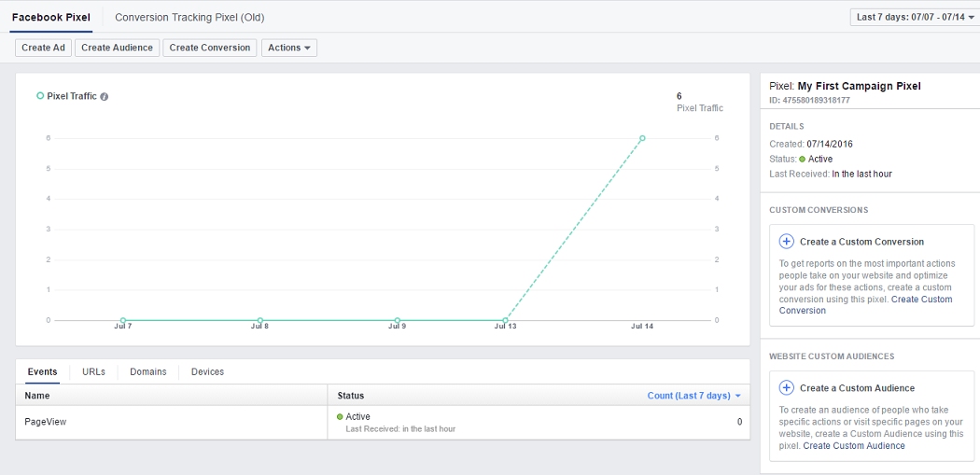Image resolution: width=980 pixels, height=475 pixels.
Task: Click the plus icon beside Create a Custom Conversion
Action: pyautogui.click(x=786, y=242)
